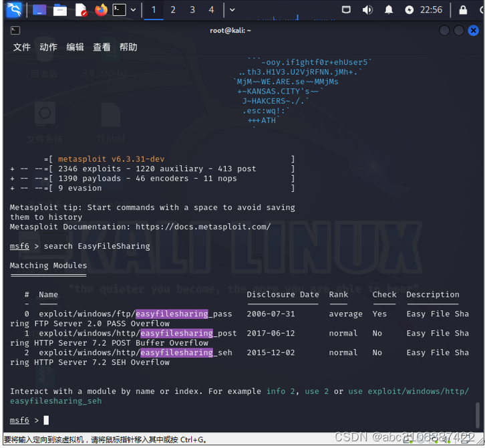
Task: Open the file manager from the panel
Action: pos(60,10)
